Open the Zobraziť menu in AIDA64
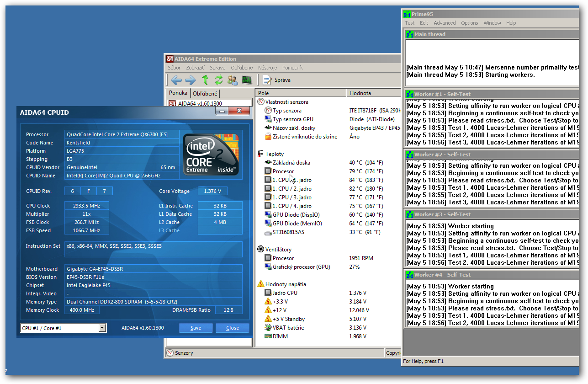The image size is (588, 384). [x=196, y=68]
